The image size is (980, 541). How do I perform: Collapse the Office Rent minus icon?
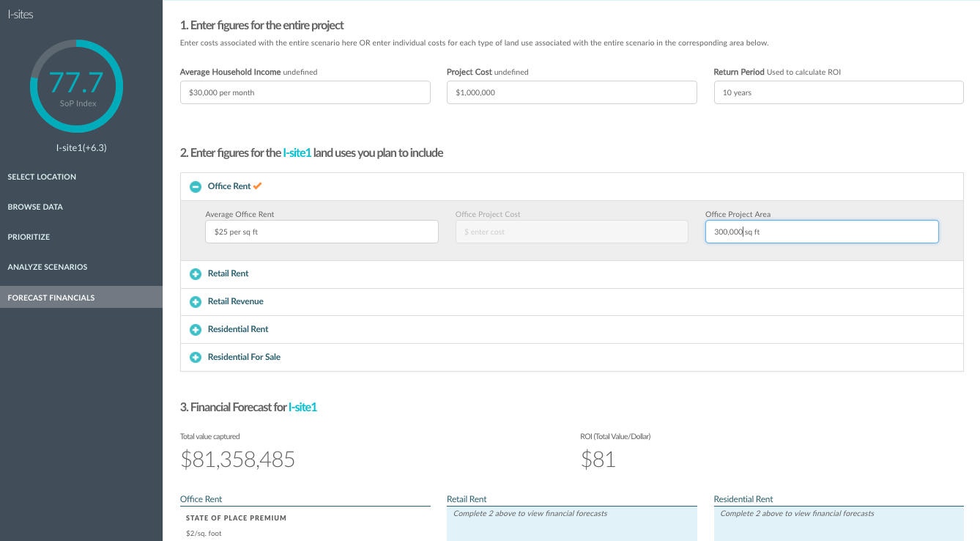pyautogui.click(x=196, y=187)
